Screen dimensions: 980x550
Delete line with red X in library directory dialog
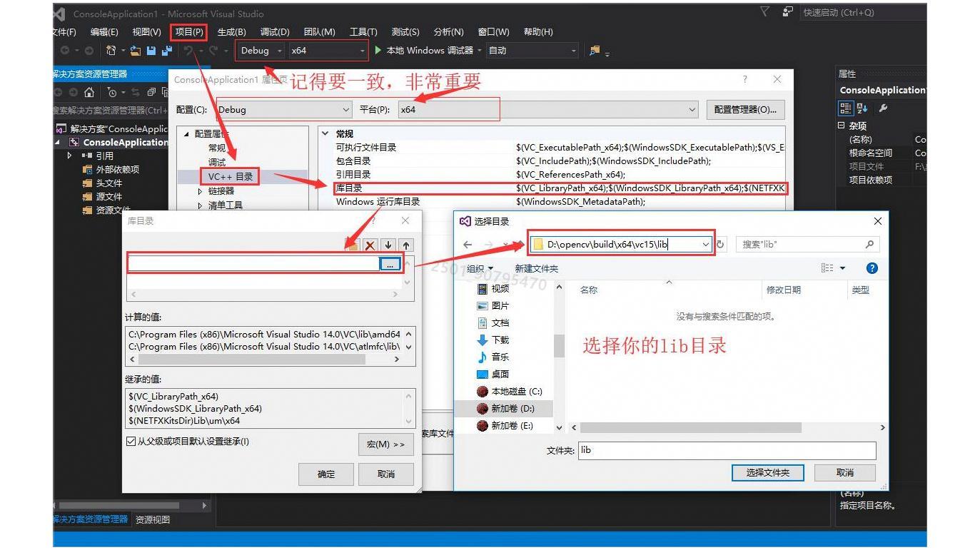[x=370, y=245]
